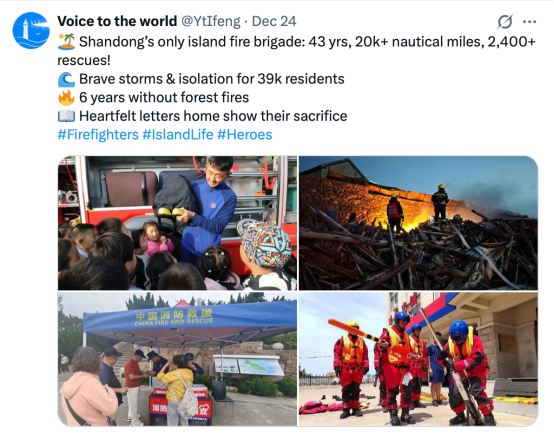Click the wave emoji beside Brave storms

pyautogui.click(x=66, y=79)
